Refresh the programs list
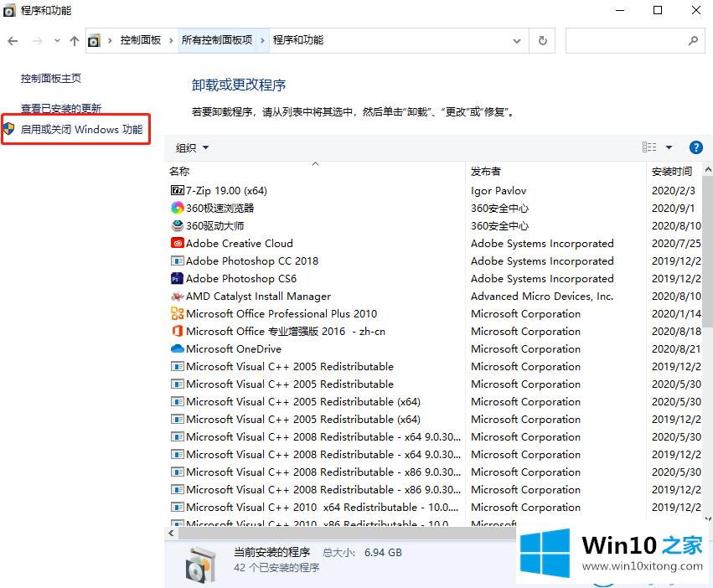 (542, 41)
